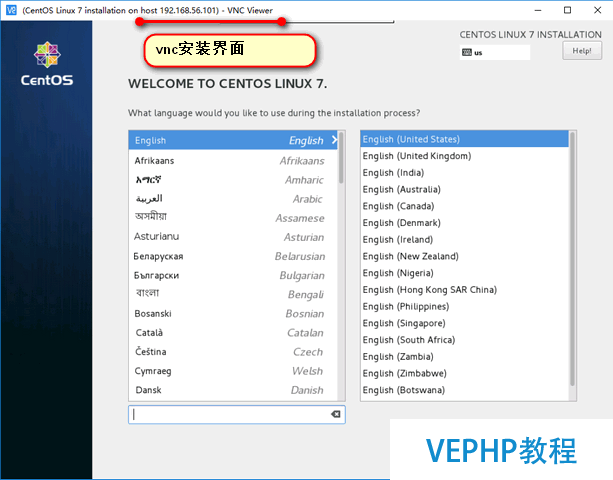Select Arabic in language list
The image size is (613, 480).
coord(233,199)
